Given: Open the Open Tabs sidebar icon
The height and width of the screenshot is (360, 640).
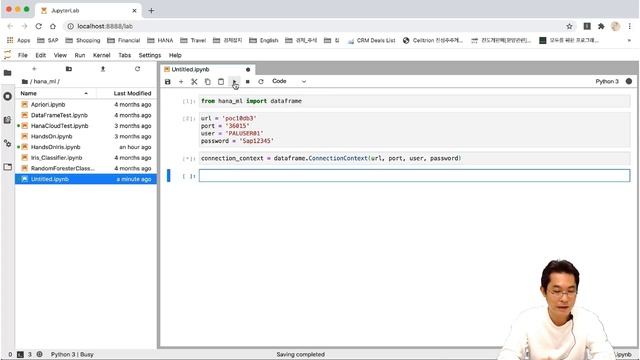Looking at the screenshot, I should (x=7, y=167).
